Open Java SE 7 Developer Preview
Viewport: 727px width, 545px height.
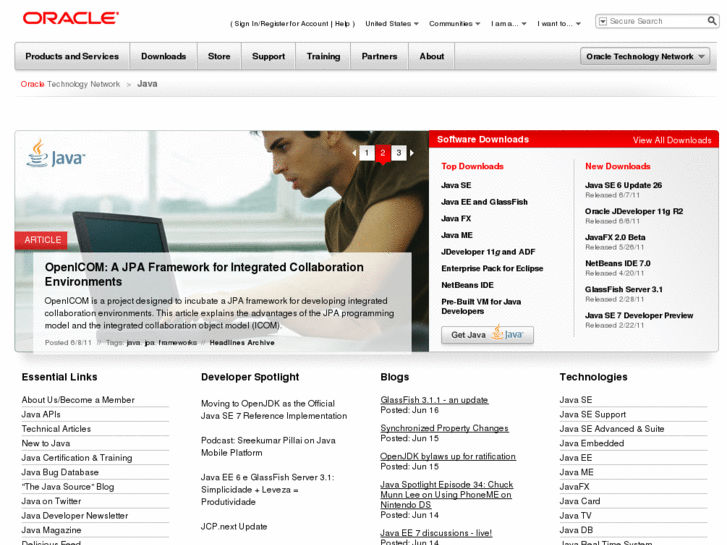point(639,315)
